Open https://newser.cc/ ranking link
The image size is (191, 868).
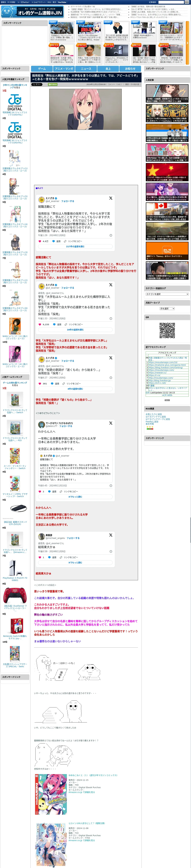click(157, 373)
